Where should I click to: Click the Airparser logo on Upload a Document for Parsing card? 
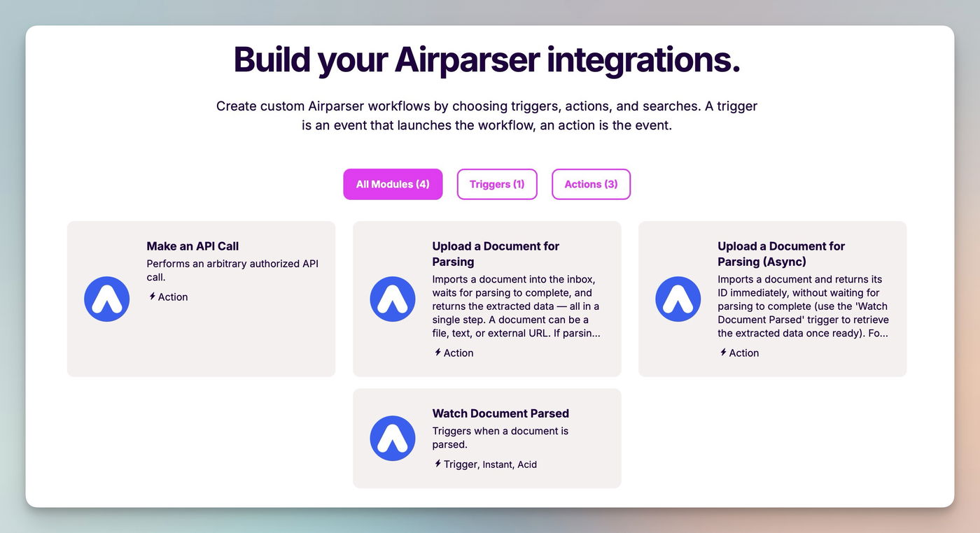(393, 299)
